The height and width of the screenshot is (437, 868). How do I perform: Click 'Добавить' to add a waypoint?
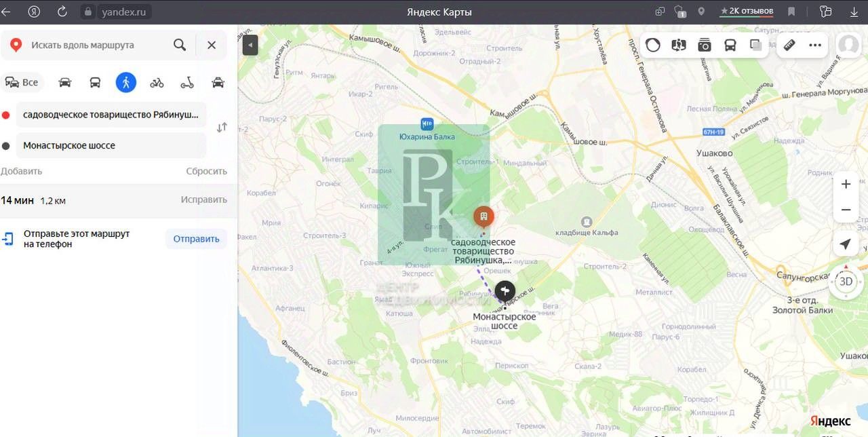(21, 171)
